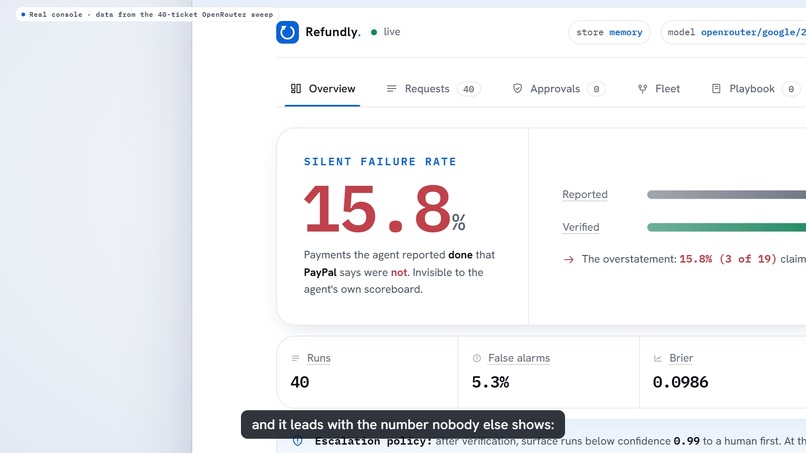This screenshot has height=453, width=806.
Task: Click the Runs label
Action: click(319, 358)
